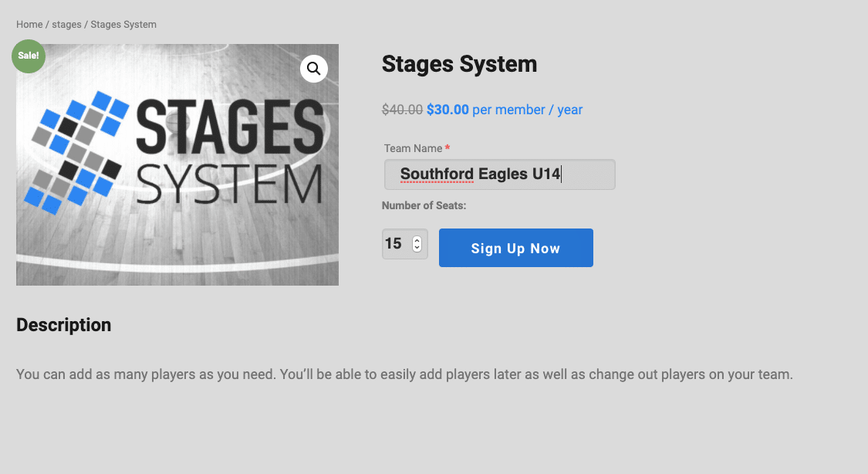Increase seats with the stepper up arrow
The width and height of the screenshot is (868, 474).
click(417, 240)
